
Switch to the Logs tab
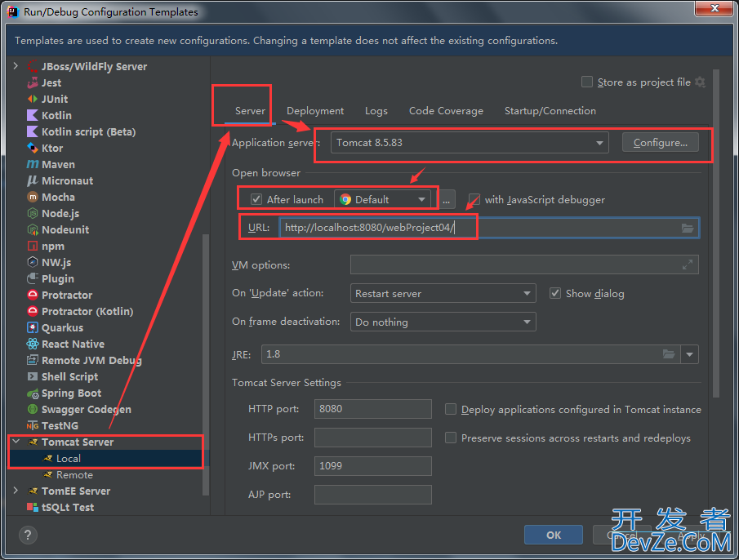(x=376, y=111)
